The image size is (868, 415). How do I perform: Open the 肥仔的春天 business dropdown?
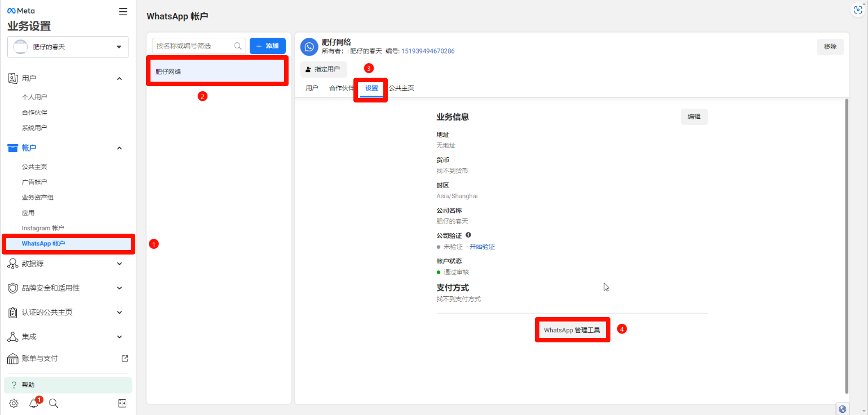[x=68, y=47]
